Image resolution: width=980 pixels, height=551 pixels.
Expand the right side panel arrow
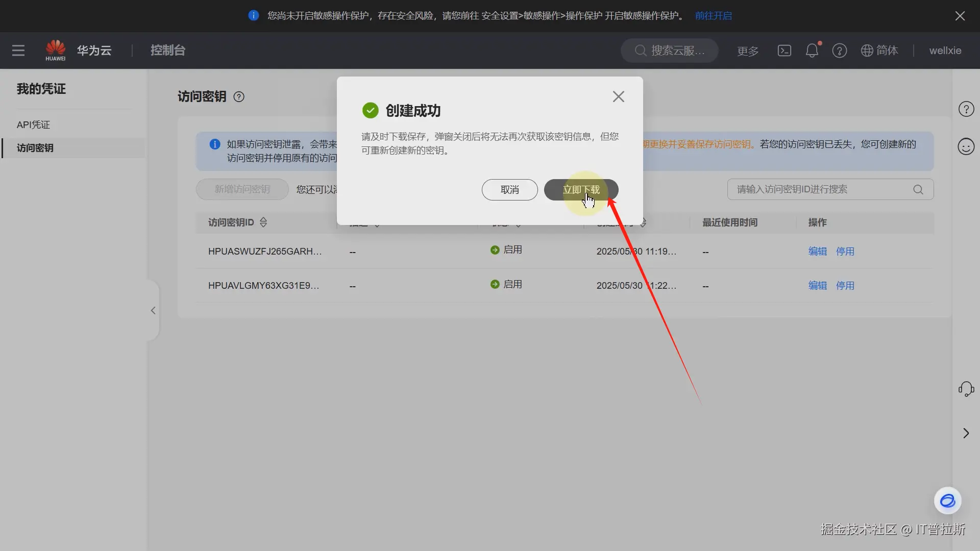pos(966,433)
